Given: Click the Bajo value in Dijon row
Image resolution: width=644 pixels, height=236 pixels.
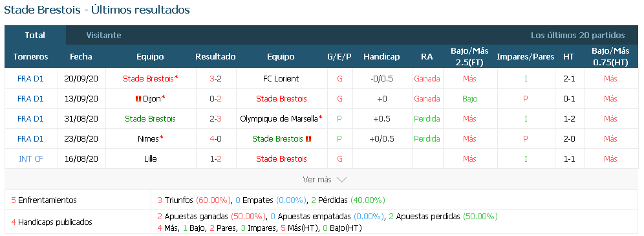Looking at the screenshot, I should click(469, 98).
